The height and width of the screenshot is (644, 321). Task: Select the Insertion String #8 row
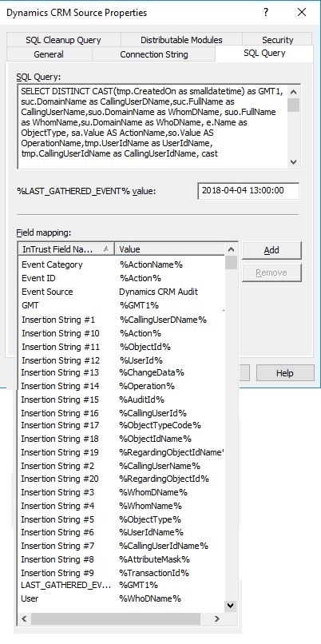click(x=122, y=559)
